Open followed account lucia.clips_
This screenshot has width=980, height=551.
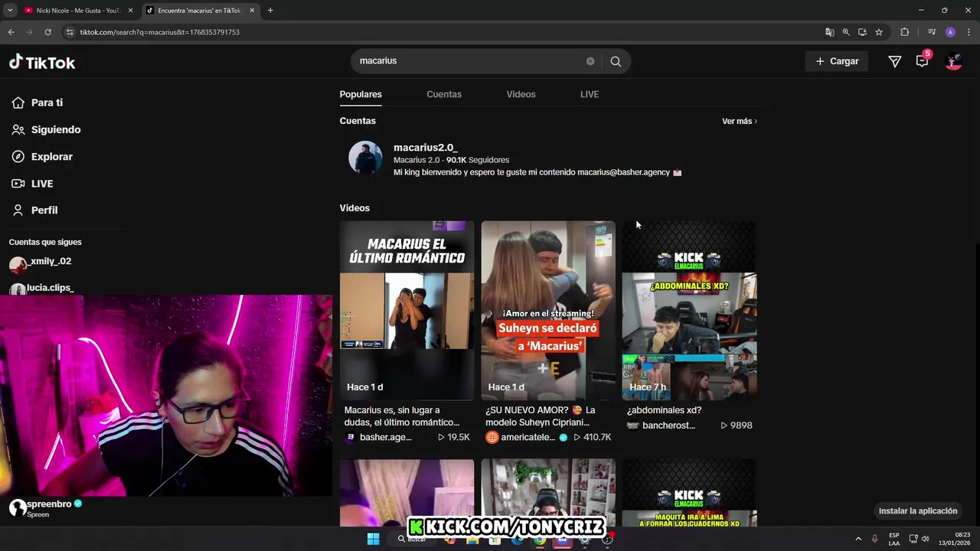[x=41, y=289]
